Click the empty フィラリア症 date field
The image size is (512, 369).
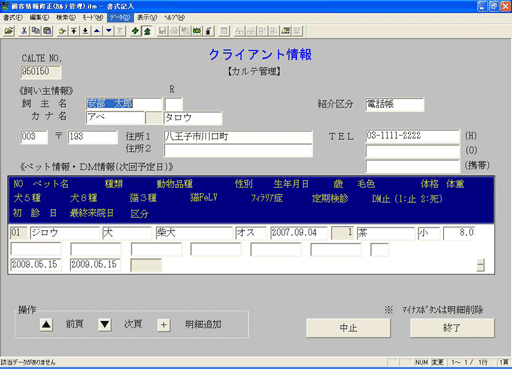tap(276, 249)
